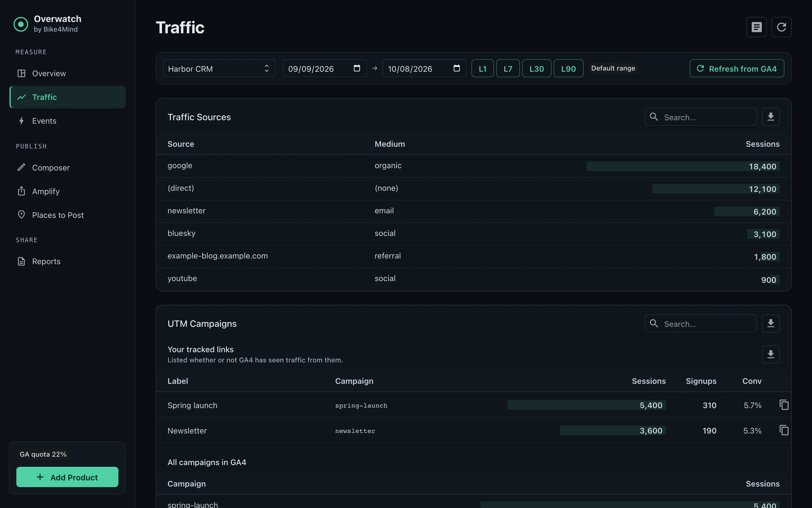Image resolution: width=812 pixels, height=508 pixels.
Task: Select the Traffic nav item
Action: tap(68, 97)
